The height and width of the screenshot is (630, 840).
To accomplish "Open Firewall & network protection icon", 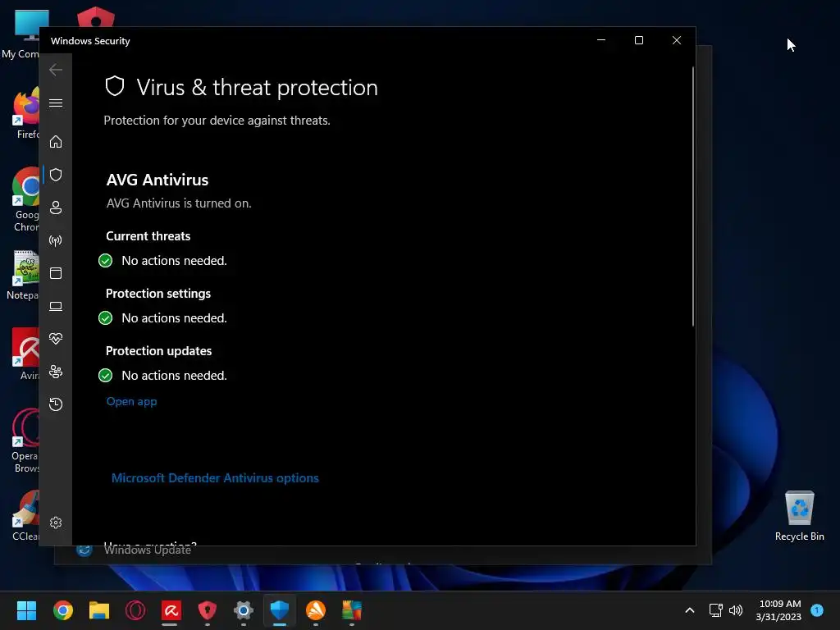I will (56, 240).
